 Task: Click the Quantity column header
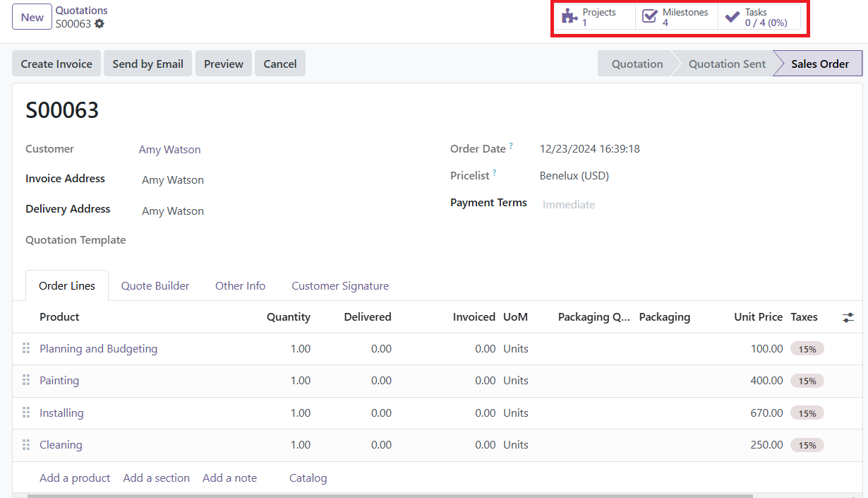tap(289, 317)
